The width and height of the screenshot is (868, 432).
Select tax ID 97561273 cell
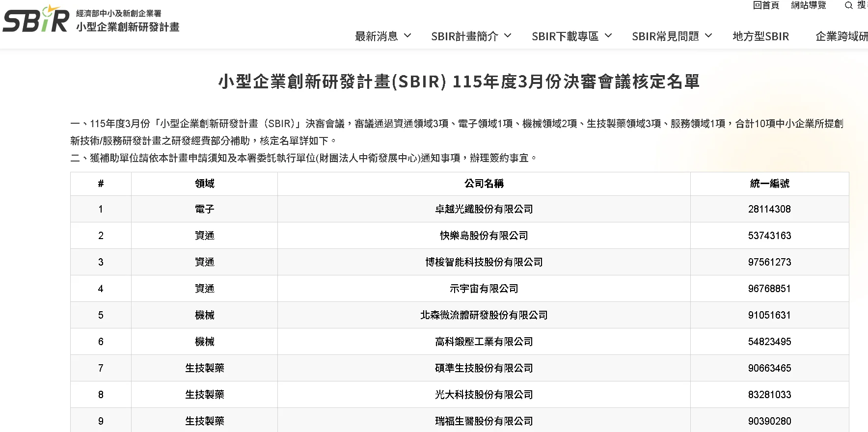(x=769, y=262)
